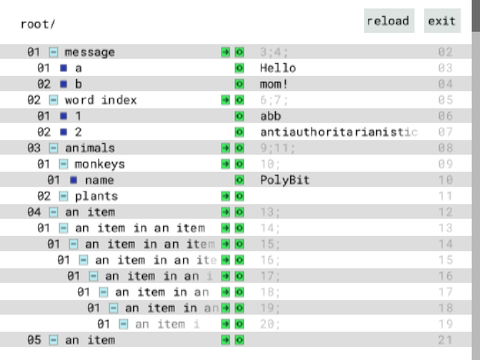Collapse the animals tree node

click(54, 148)
